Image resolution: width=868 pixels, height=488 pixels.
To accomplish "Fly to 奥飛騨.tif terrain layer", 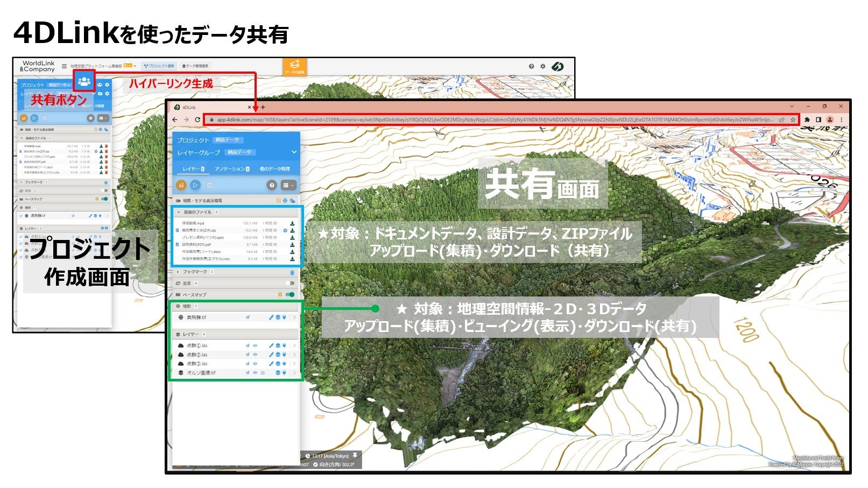I will (248, 317).
